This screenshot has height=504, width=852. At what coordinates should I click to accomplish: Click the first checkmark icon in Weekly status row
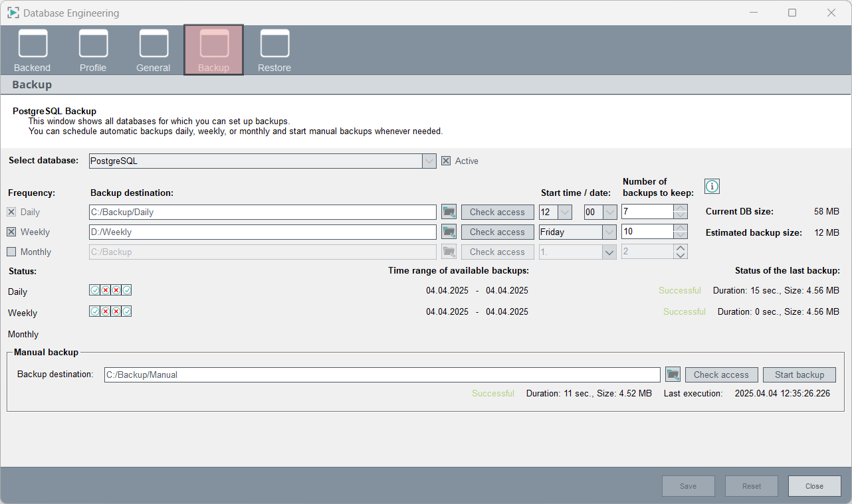coord(95,311)
